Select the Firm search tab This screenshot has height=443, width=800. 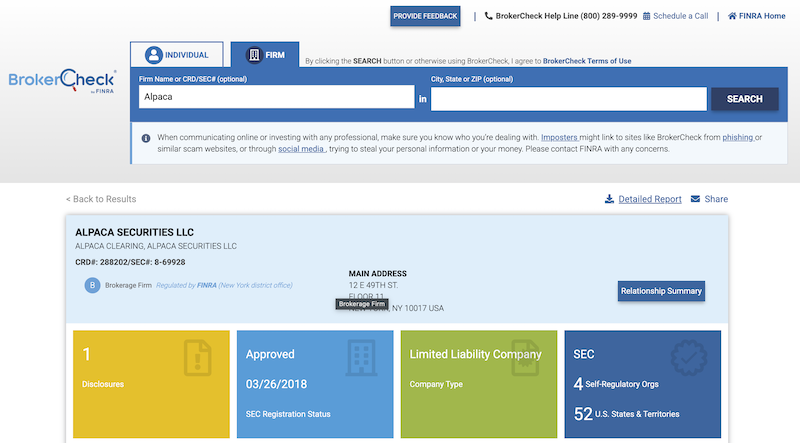click(x=265, y=55)
